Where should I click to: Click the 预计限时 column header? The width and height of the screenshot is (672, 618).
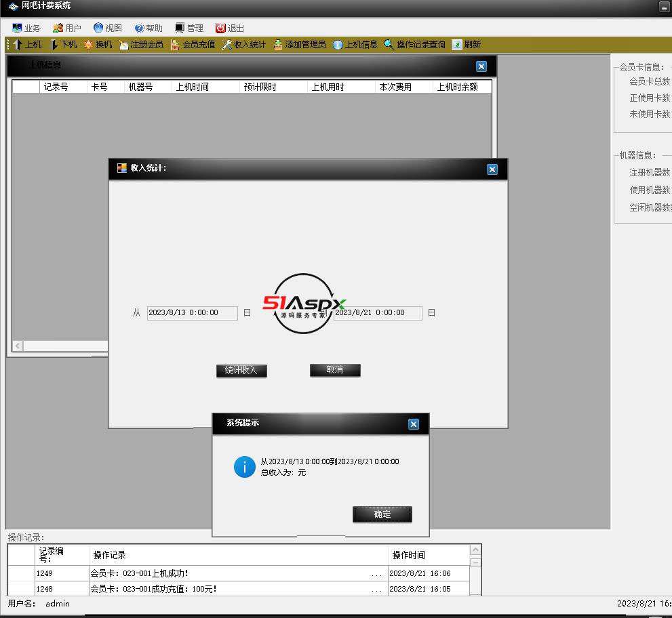273,87
